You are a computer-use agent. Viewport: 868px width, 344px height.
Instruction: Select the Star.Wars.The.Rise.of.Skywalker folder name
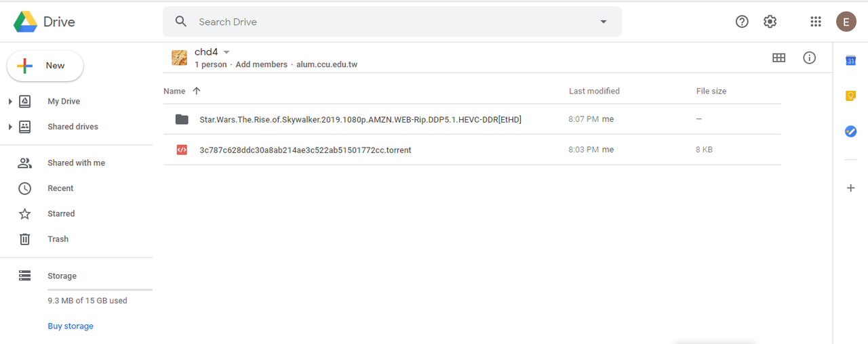(x=360, y=120)
